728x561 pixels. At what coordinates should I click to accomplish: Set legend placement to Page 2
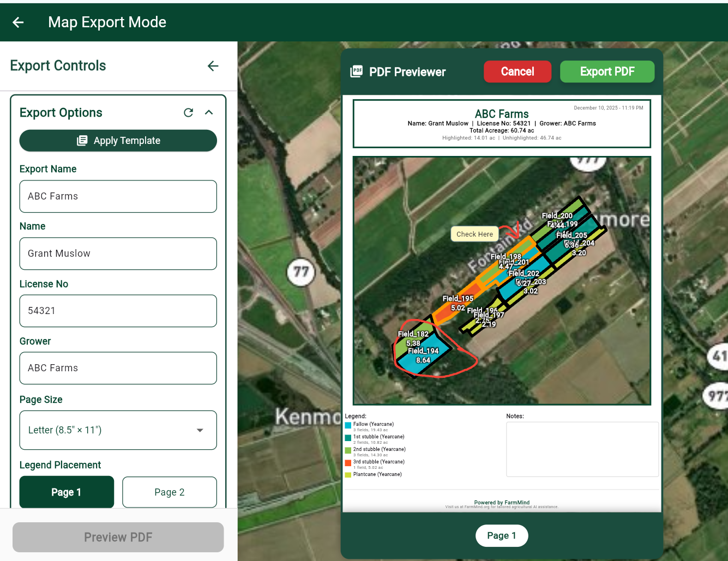[170, 492]
